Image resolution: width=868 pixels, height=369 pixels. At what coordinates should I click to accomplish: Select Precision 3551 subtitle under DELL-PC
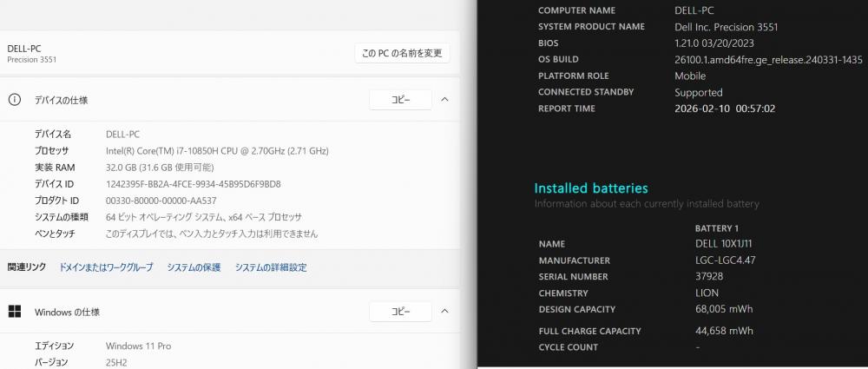point(31,59)
